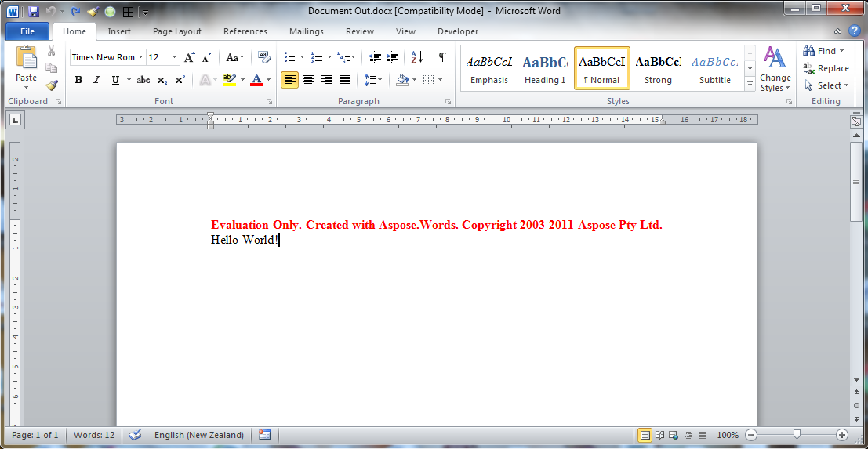Image resolution: width=868 pixels, height=449 pixels.
Task: Switch to the Page Layout tab
Action: coord(177,31)
